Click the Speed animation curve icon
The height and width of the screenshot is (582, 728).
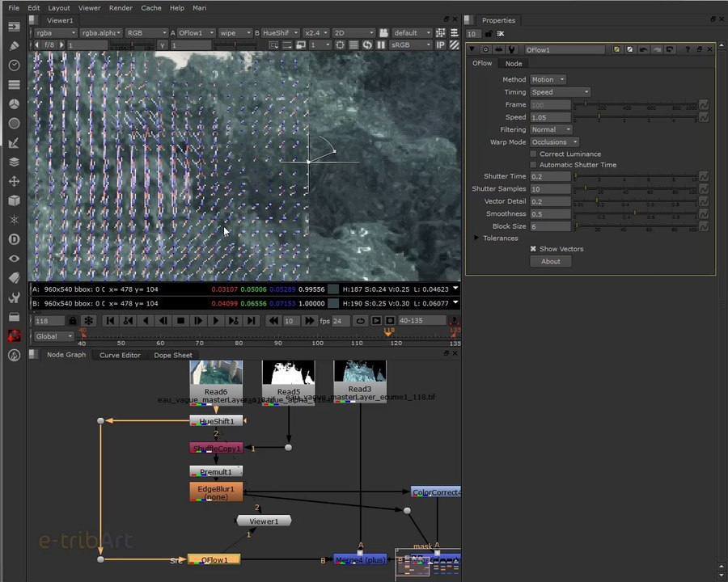pyautogui.click(x=704, y=117)
